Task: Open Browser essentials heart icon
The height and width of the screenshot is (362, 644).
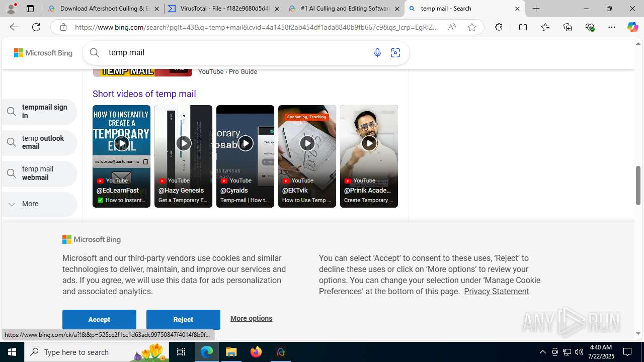Action: (x=590, y=27)
